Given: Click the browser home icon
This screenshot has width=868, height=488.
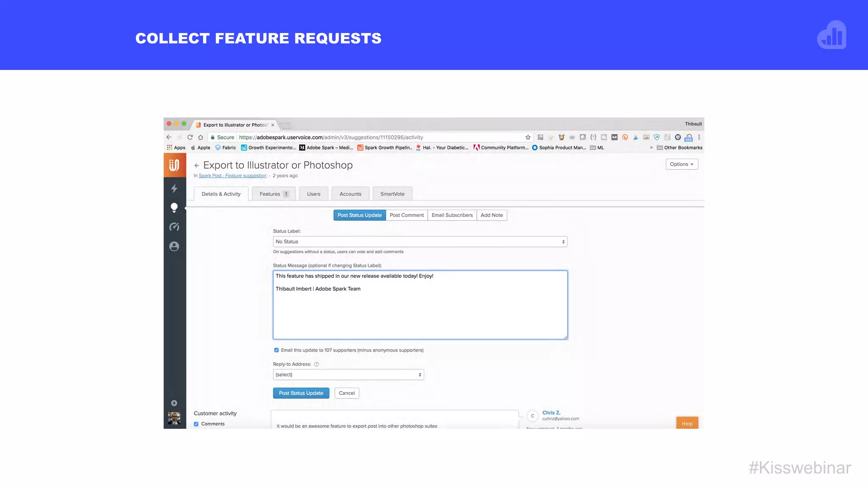Looking at the screenshot, I should [200, 137].
